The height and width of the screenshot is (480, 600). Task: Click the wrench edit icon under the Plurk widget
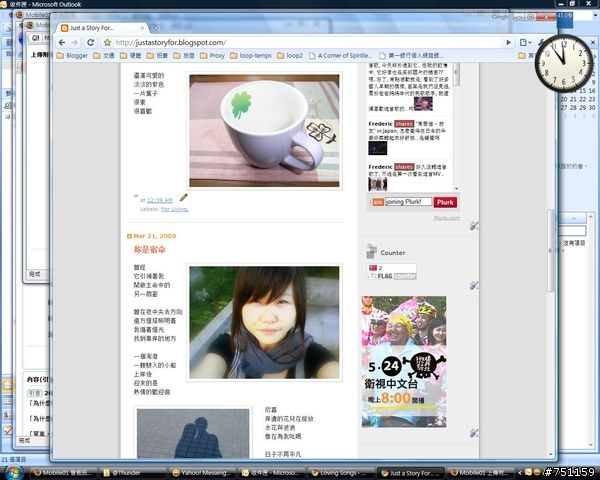(x=474, y=226)
